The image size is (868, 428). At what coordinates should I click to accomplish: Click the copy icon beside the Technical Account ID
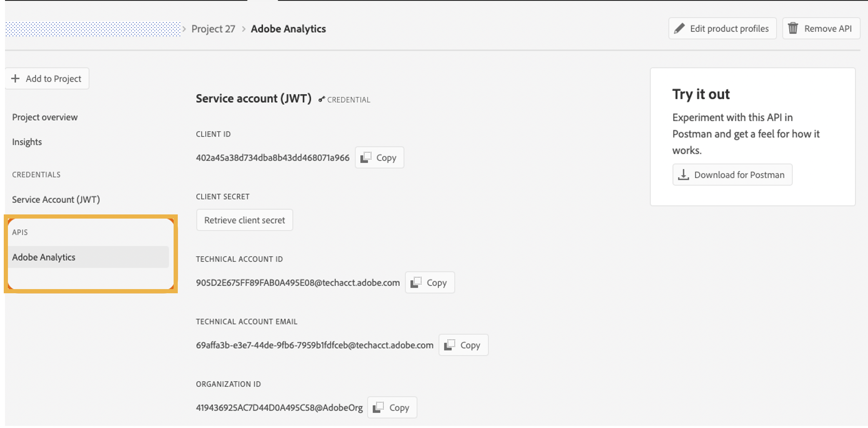point(416,282)
